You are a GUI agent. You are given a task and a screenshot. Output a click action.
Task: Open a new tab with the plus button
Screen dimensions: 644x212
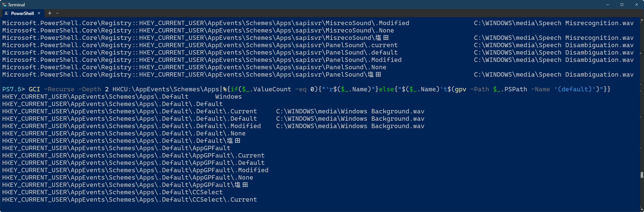[x=50, y=13]
